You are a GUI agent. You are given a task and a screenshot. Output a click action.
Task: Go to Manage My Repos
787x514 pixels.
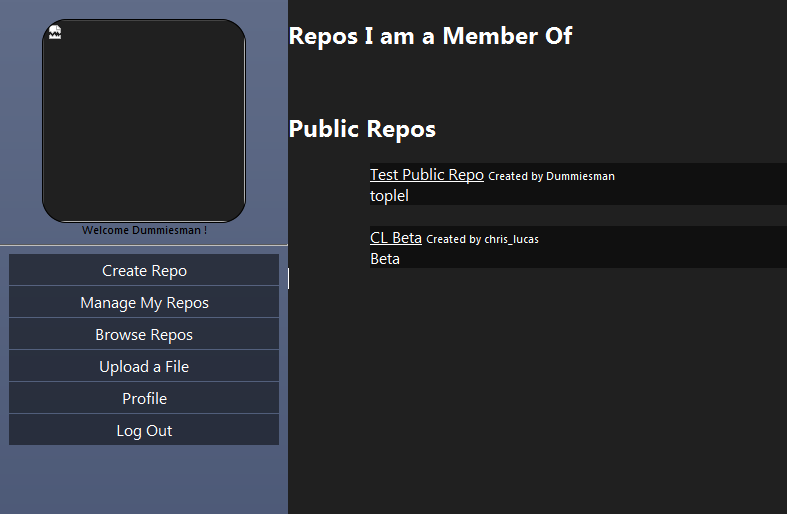coord(144,302)
